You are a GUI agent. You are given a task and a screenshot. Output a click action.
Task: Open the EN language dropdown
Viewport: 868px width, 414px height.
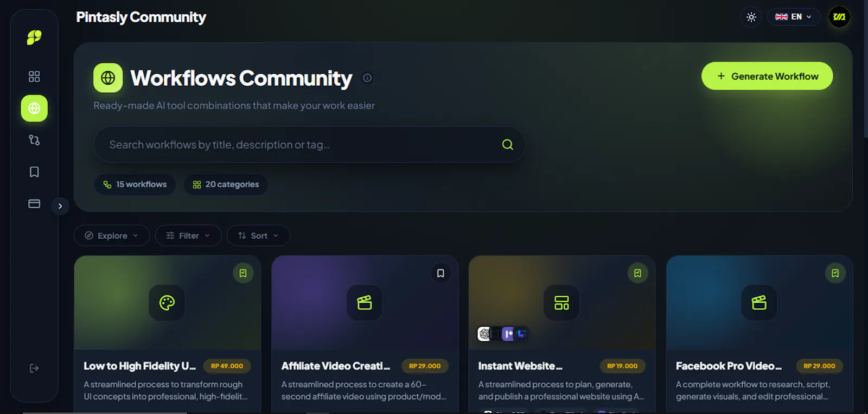coord(793,17)
